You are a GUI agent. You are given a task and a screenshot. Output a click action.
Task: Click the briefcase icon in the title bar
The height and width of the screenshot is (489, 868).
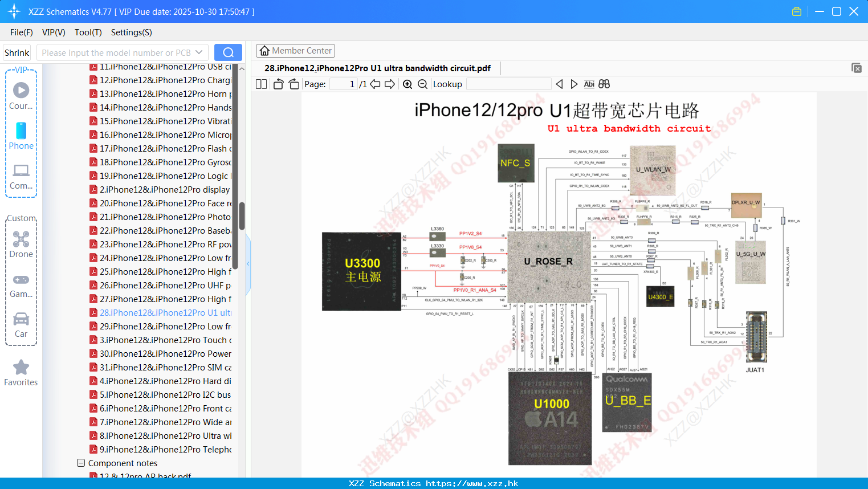797,11
